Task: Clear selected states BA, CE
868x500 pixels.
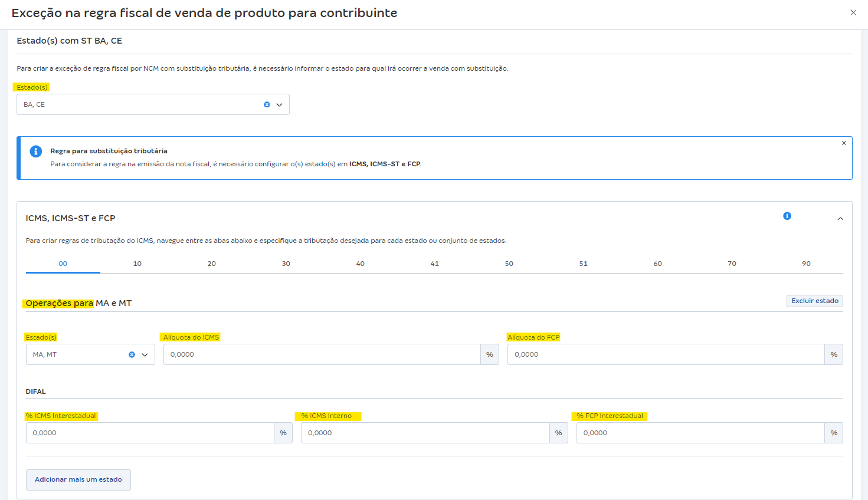Action: (x=267, y=104)
